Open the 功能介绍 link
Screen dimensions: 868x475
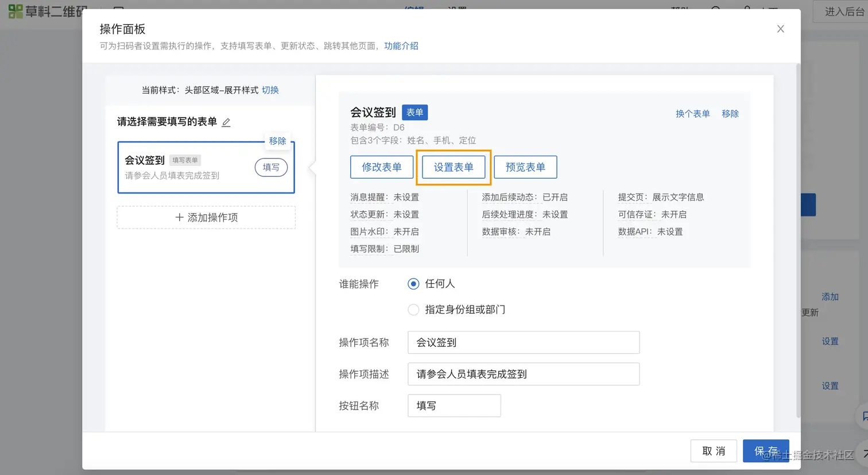tap(401, 46)
